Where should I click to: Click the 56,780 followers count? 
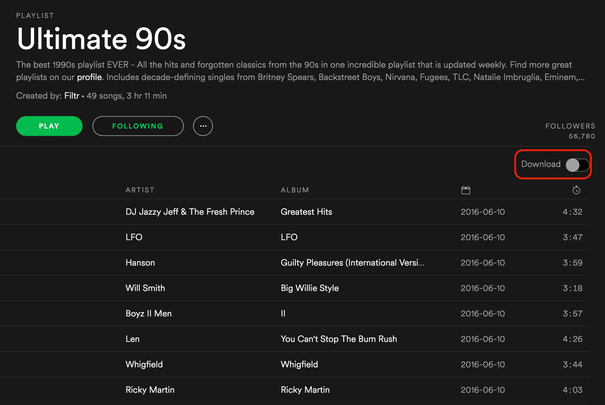tap(581, 136)
